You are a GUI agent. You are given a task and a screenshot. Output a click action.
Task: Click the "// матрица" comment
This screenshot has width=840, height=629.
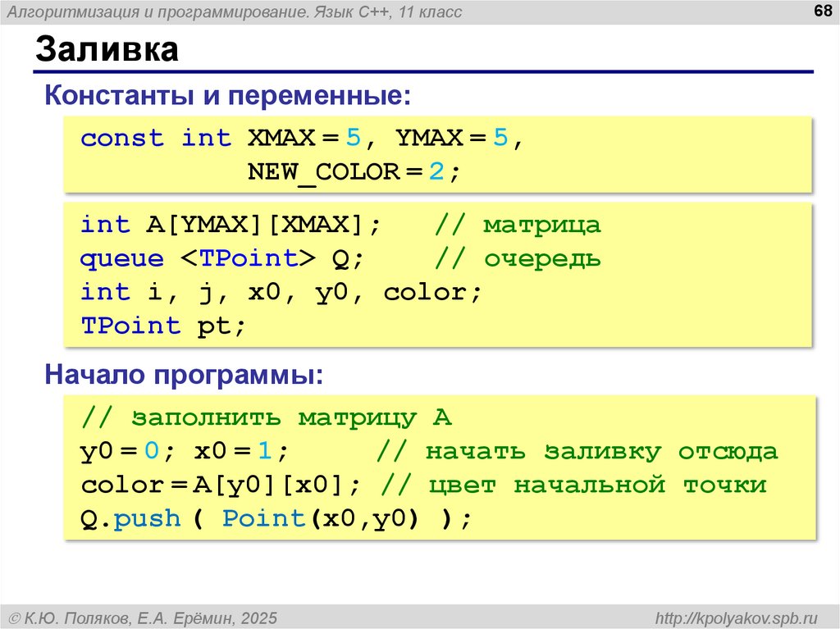tap(517, 225)
